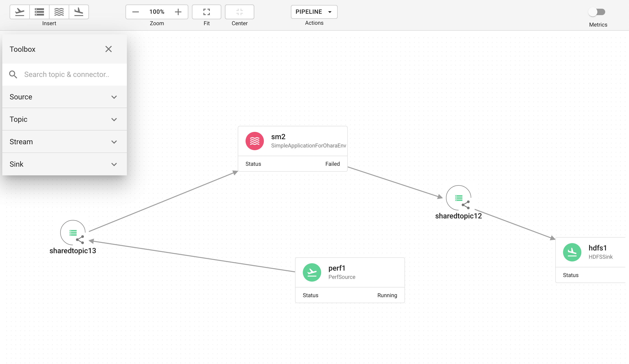Expand the Source section in Toolbox

click(x=65, y=97)
